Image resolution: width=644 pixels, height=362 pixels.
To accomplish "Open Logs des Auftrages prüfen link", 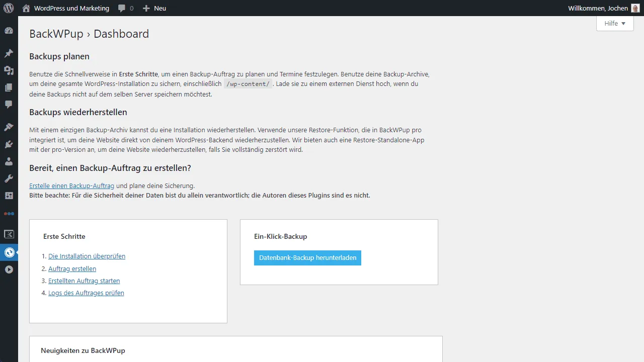I will [x=86, y=293].
